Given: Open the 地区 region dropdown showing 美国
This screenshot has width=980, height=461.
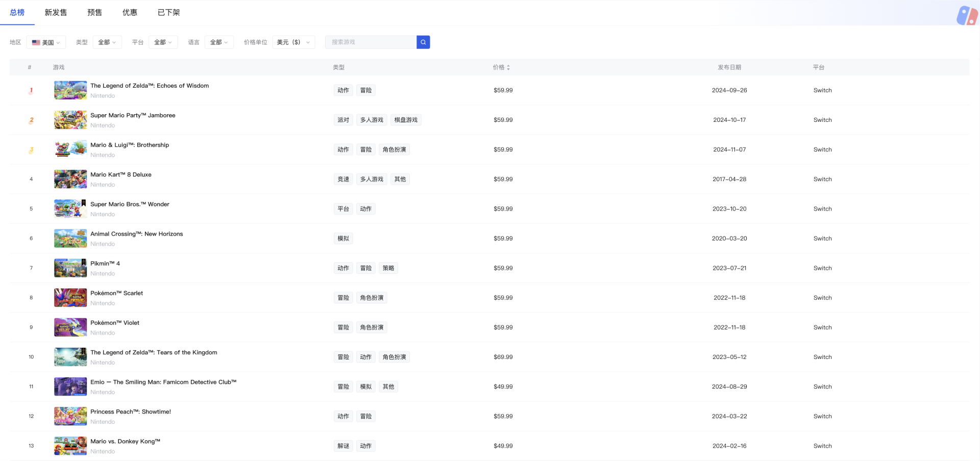Looking at the screenshot, I should coord(46,42).
